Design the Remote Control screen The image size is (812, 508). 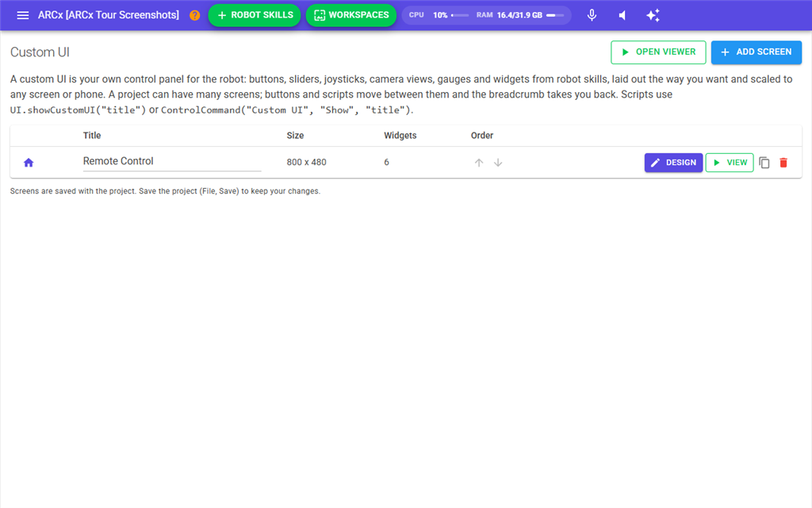tap(673, 163)
